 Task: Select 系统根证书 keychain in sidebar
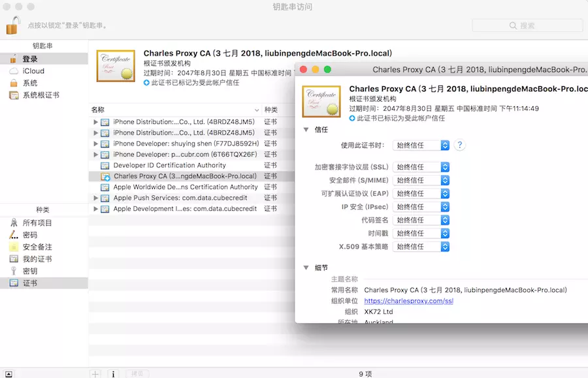41,95
